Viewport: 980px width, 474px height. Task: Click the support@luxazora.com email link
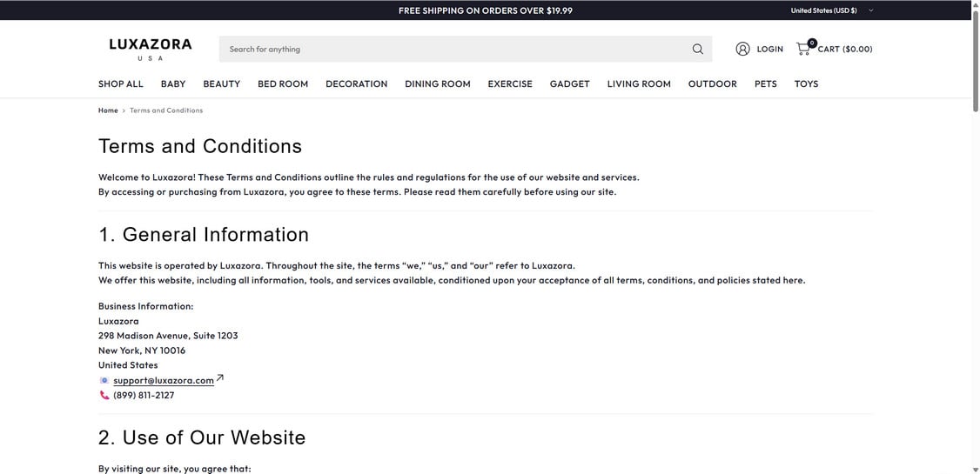pos(164,380)
